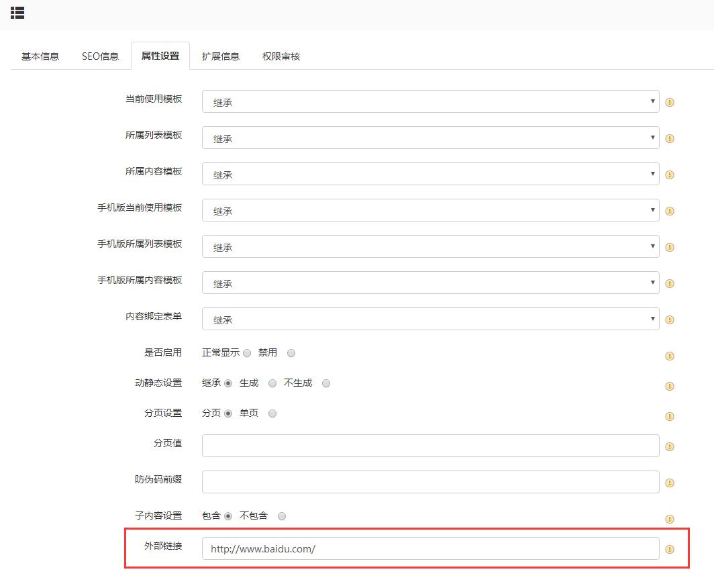Image resolution: width=714 pixels, height=588 pixels.
Task: Click the warning icon beside 防伪码前缀
Action: [x=669, y=483]
